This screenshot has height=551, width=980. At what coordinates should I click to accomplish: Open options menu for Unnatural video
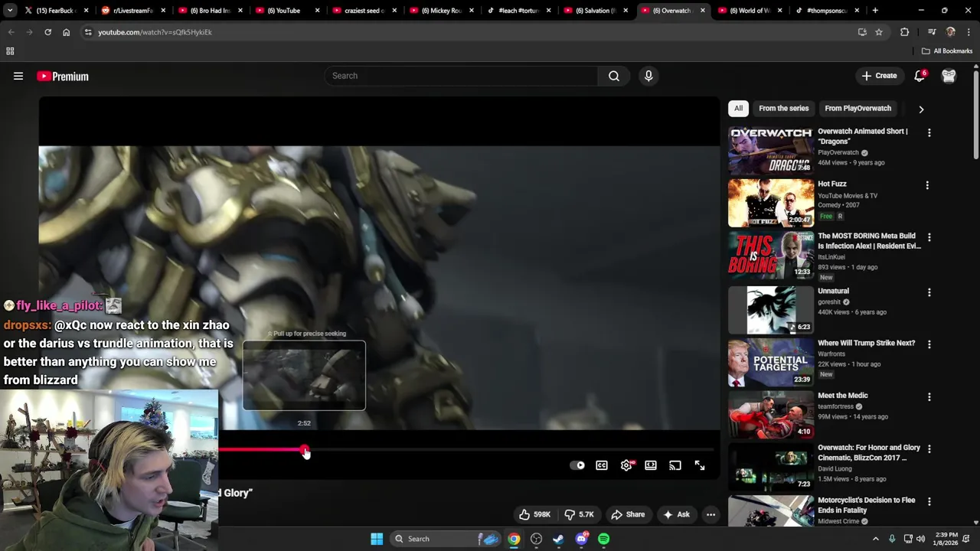click(929, 292)
